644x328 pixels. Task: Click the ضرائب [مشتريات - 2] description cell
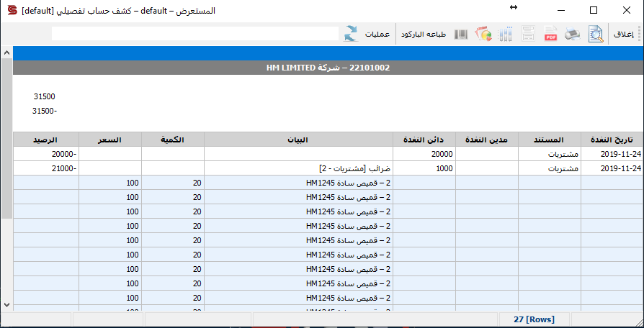coord(299,168)
